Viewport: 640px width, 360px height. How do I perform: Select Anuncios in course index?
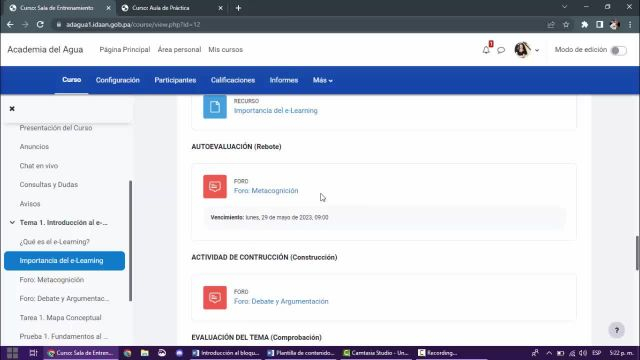tap(34, 147)
